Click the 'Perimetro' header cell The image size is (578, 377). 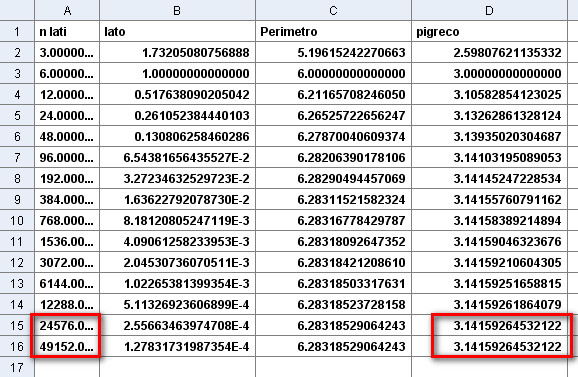point(333,31)
